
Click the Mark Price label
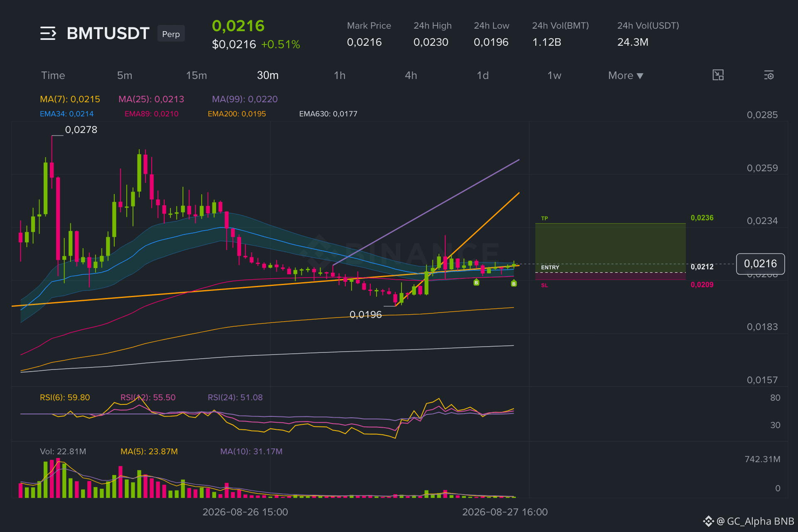369,26
